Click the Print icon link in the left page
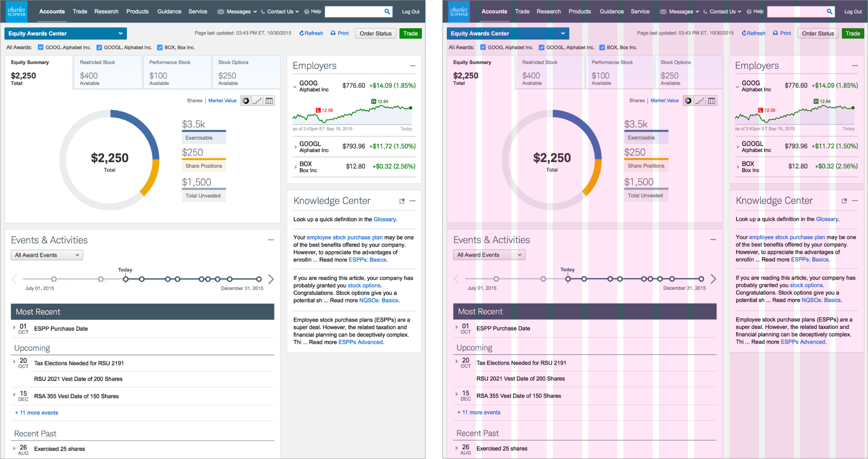 (x=340, y=33)
